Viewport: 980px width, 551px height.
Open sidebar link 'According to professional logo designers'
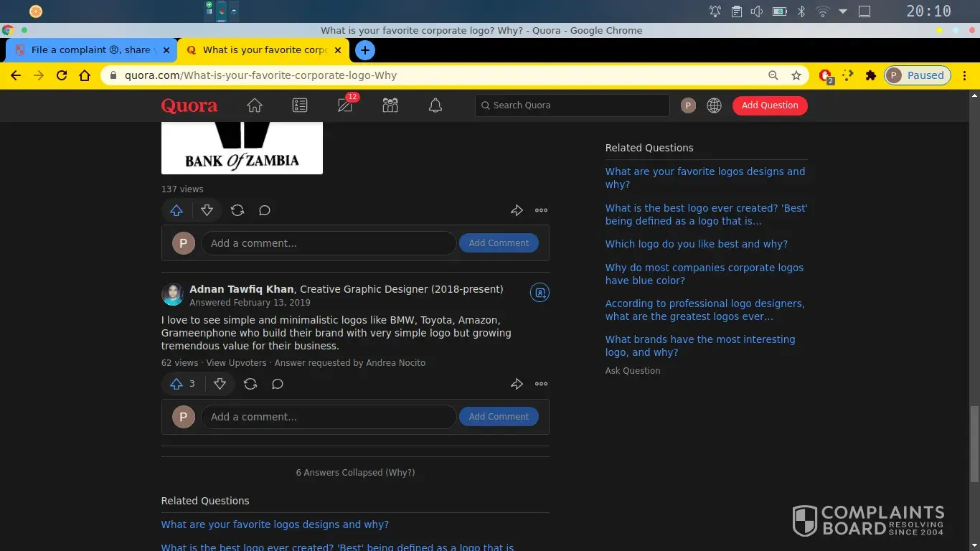(x=705, y=310)
